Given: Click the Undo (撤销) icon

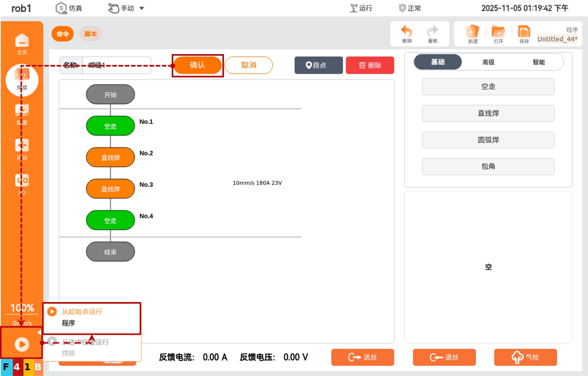Looking at the screenshot, I should click(407, 34).
